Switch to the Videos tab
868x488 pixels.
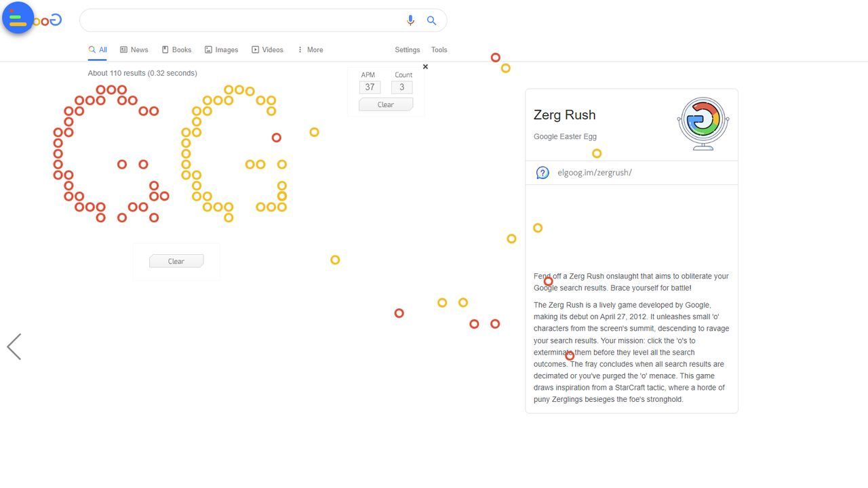[267, 49]
